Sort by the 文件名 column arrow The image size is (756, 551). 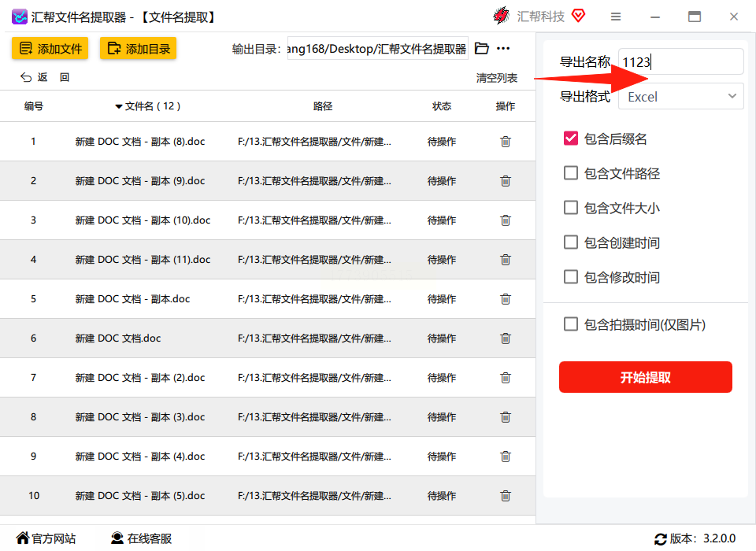[x=119, y=106]
